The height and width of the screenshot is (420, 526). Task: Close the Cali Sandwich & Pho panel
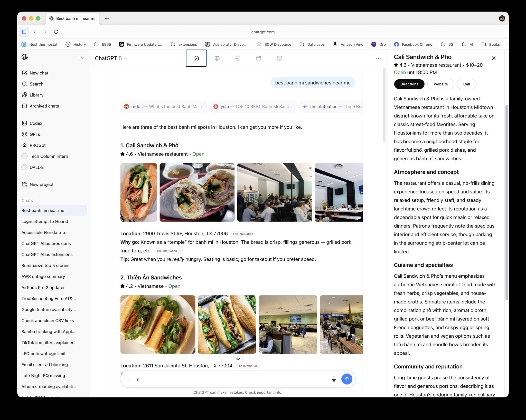(494, 58)
